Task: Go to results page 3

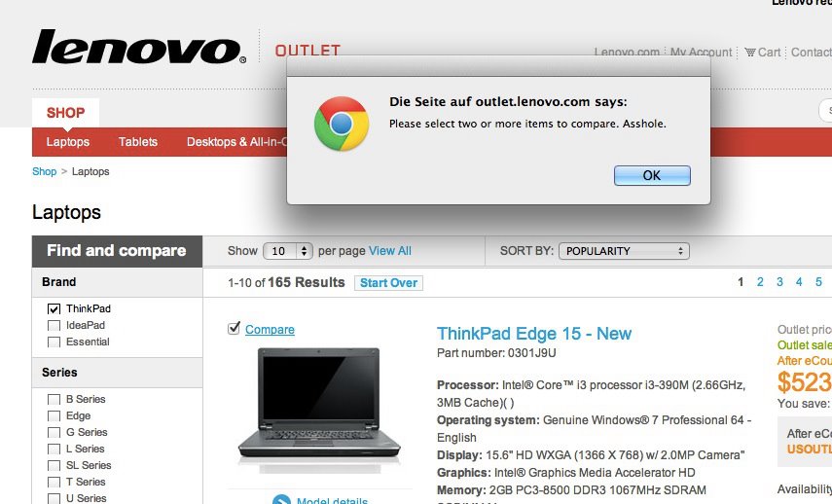Action: click(x=779, y=282)
